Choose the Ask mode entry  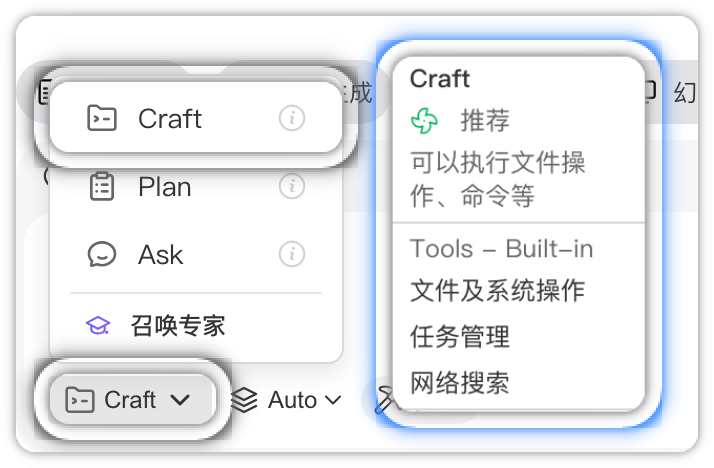click(161, 255)
